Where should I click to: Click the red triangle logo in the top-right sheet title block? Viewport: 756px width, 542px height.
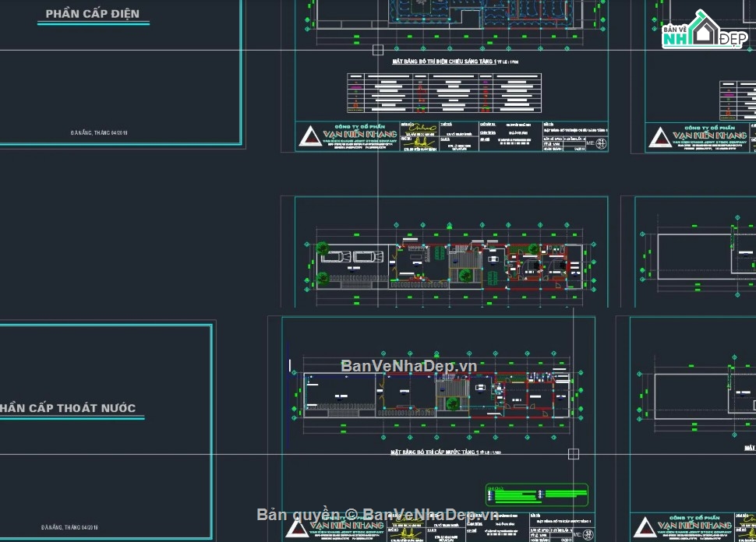point(659,137)
